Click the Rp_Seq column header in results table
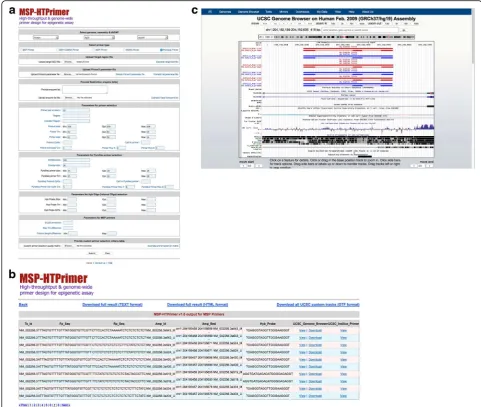481x407 pixels. (119, 324)
